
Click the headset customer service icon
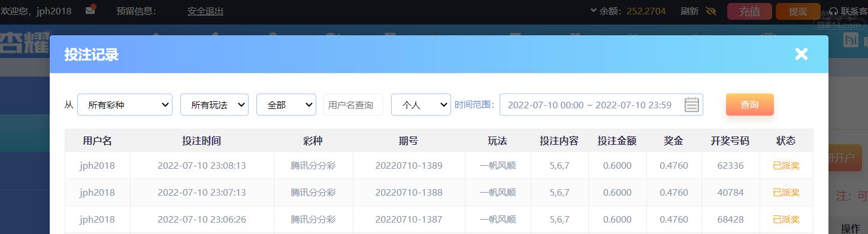click(x=833, y=11)
